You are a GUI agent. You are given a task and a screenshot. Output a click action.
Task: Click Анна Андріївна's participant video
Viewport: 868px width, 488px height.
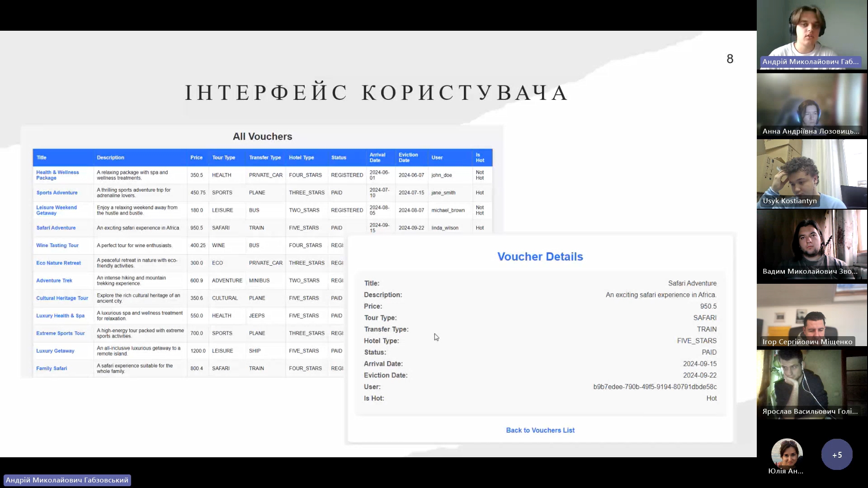tap(811, 105)
